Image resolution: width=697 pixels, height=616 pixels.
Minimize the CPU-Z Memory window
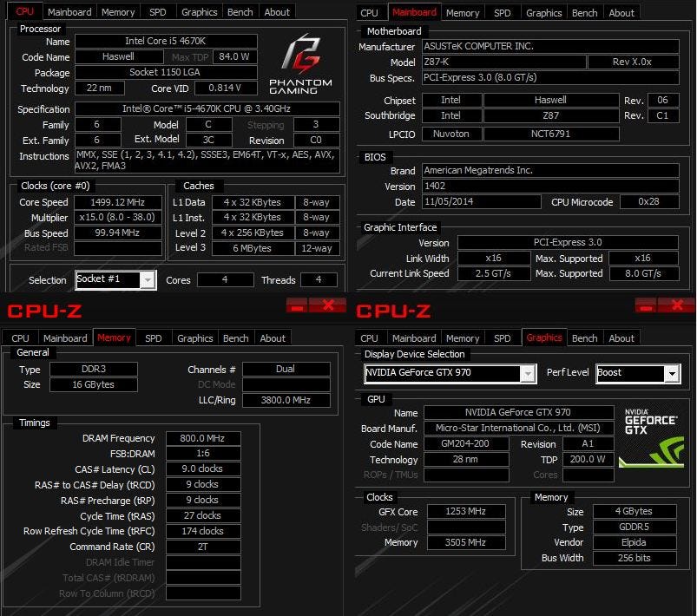(298, 305)
